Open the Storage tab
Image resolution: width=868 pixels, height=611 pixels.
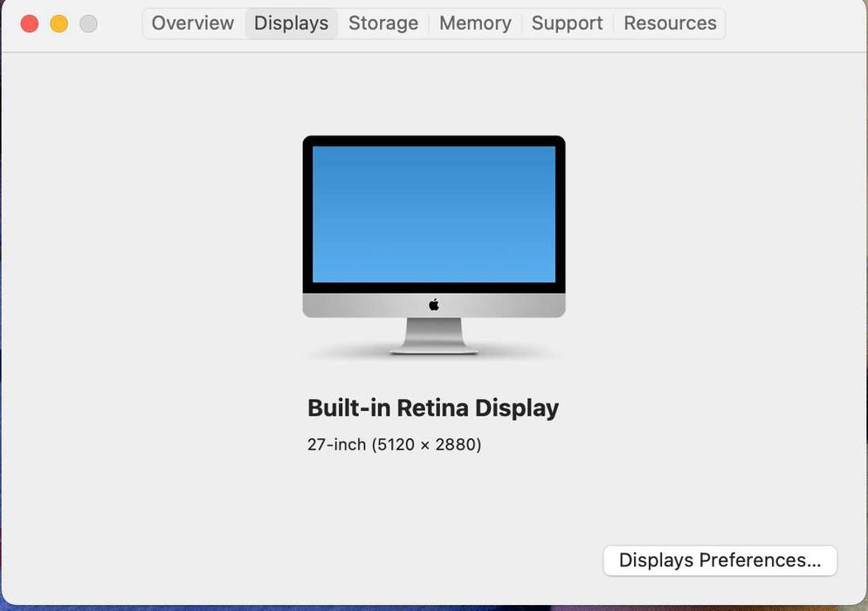383,24
